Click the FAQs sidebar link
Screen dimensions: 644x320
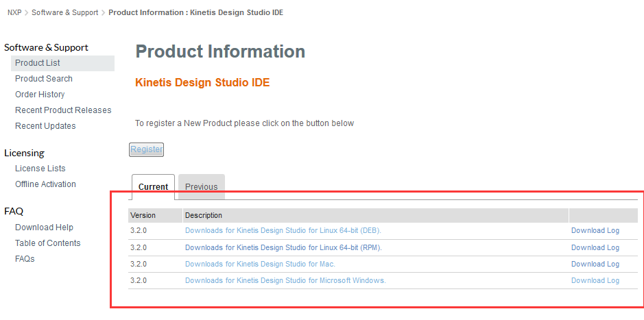25,259
